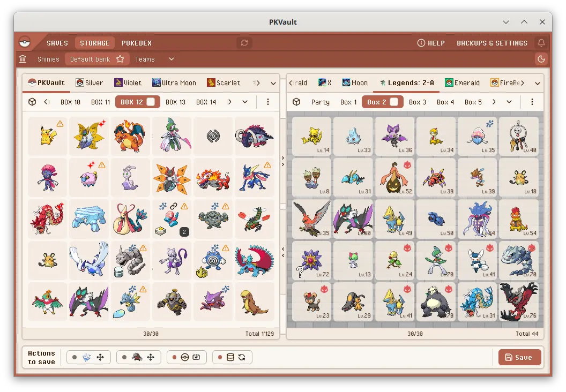Open HELP

pos(431,43)
